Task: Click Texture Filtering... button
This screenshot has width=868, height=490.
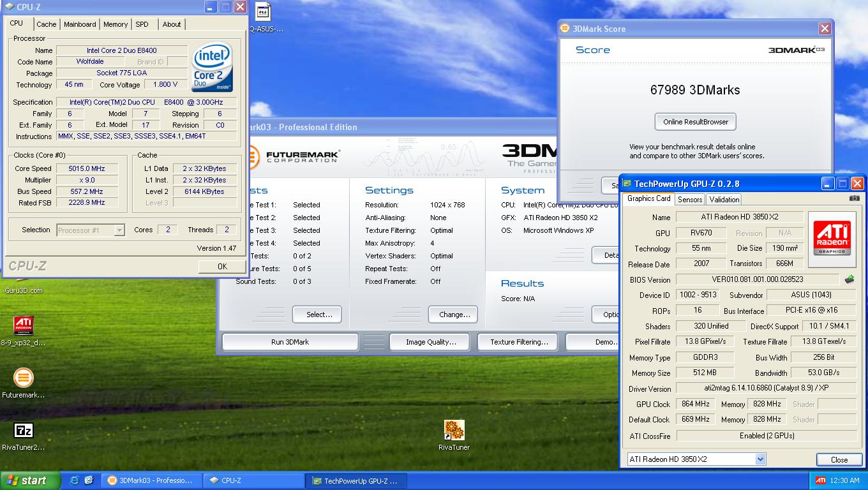Action: (x=518, y=342)
